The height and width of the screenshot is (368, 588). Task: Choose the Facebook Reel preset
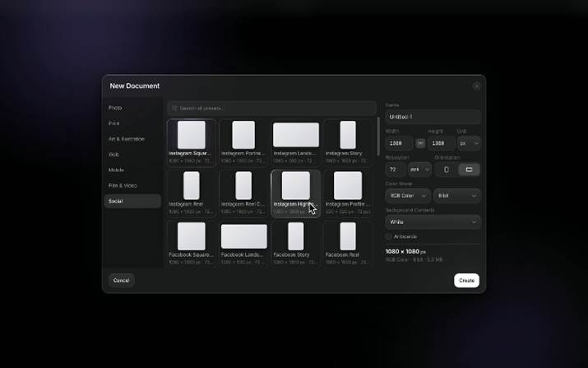point(348,244)
